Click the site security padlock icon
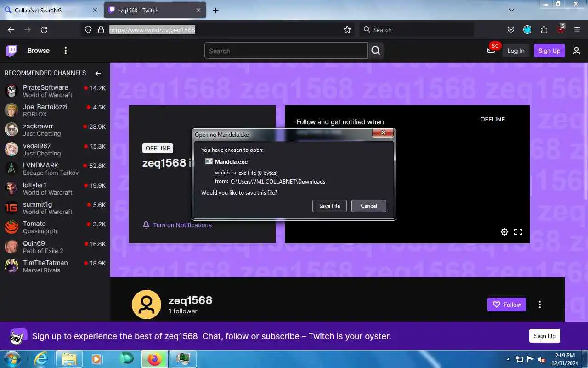 [x=101, y=29]
